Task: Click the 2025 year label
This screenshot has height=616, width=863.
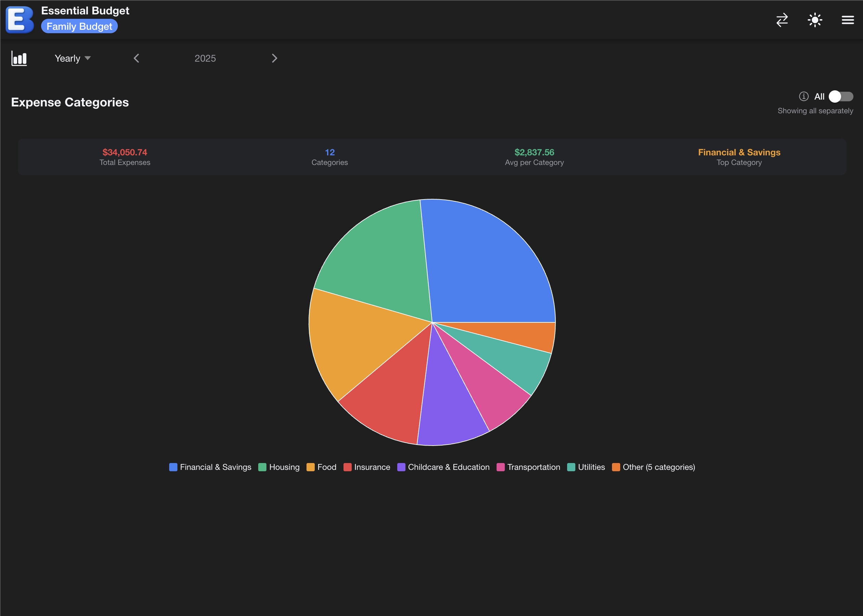Action: (x=205, y=59)
